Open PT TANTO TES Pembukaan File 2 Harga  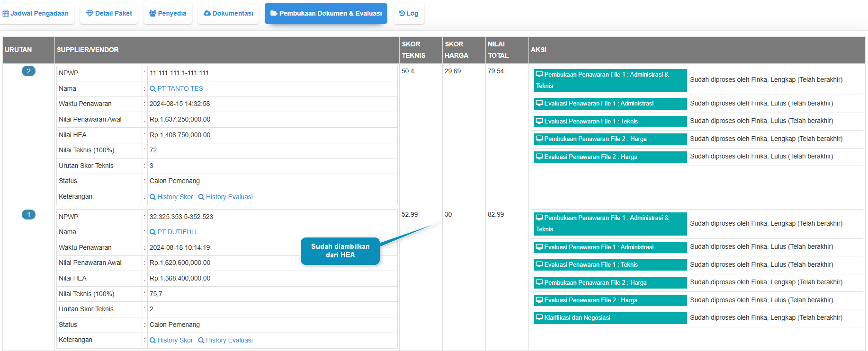click(610, 139)
